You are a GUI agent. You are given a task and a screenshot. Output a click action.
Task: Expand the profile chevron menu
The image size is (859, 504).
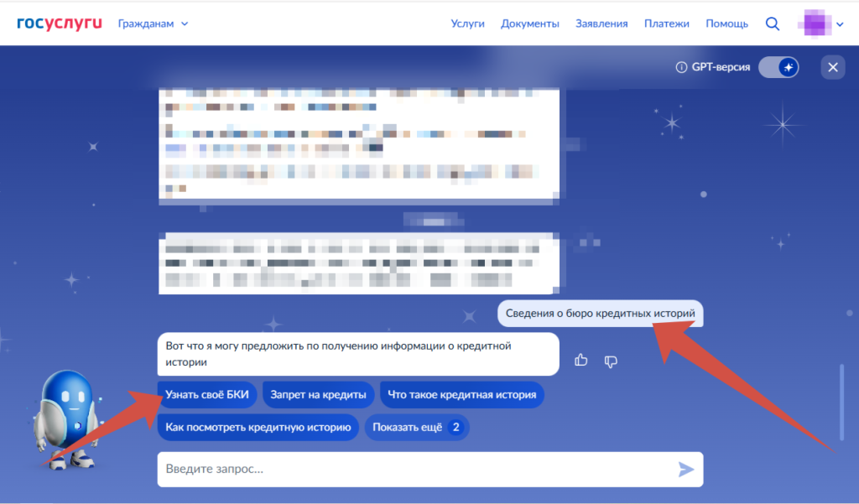click(x=840, y=24)
